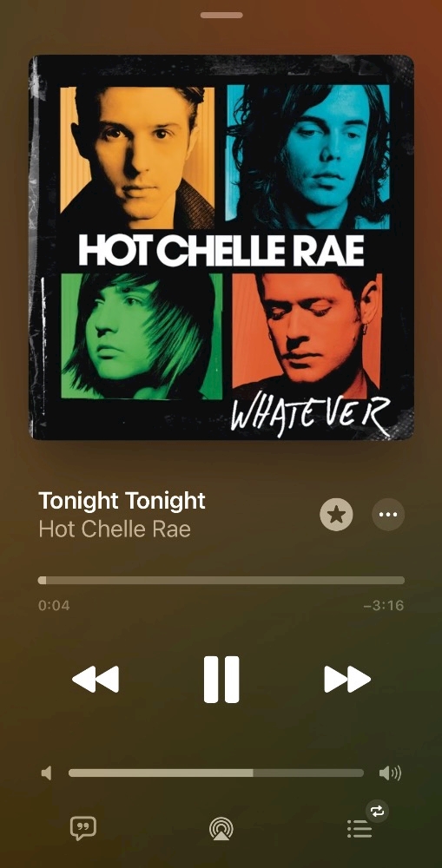Click the volume slider's filled portion
The width and height of the screenshot is (442, 868).
(x=161, y=773)
